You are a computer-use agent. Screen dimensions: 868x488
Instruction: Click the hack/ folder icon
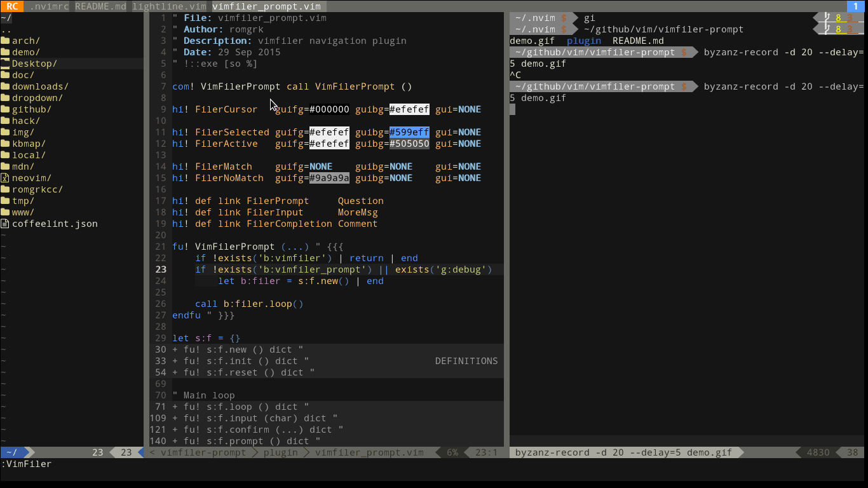[5, 121]
